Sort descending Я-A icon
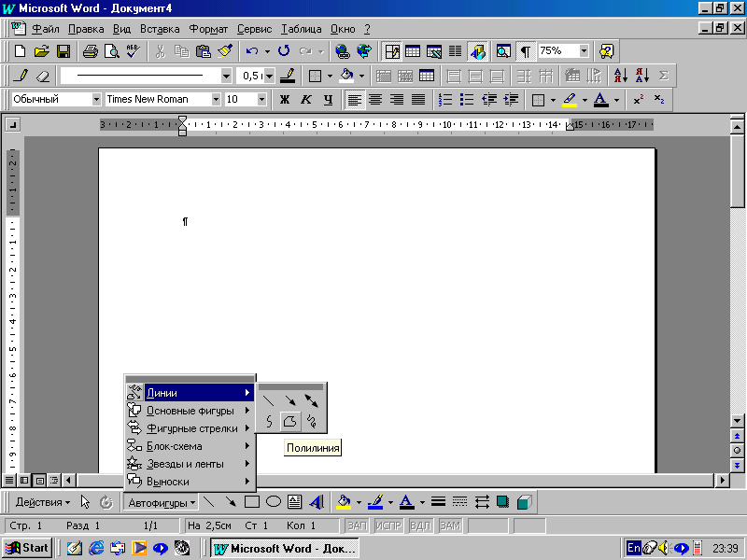The height and width of the screenshot is (560, 747). coord(642,76)
